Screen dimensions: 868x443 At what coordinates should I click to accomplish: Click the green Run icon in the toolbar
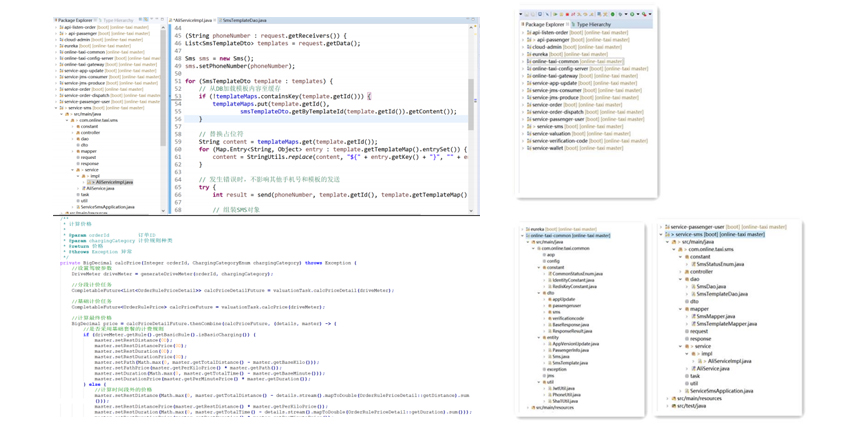click(x=555, y=14)
